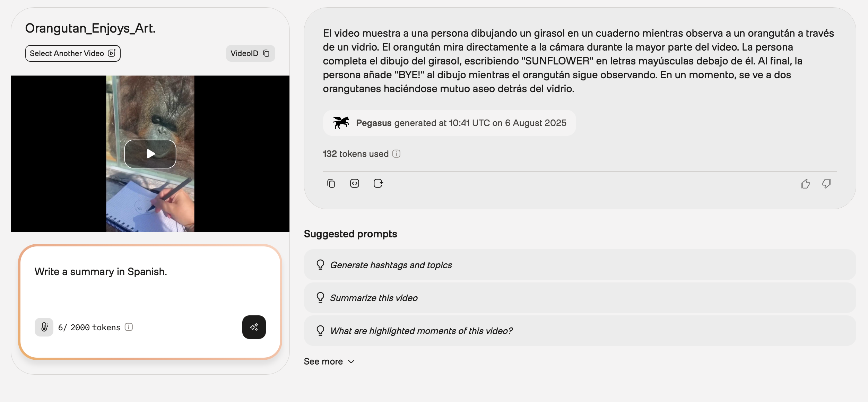868x402 pixels.
Task: Click Select Another Video button
Action: (73, 53)
